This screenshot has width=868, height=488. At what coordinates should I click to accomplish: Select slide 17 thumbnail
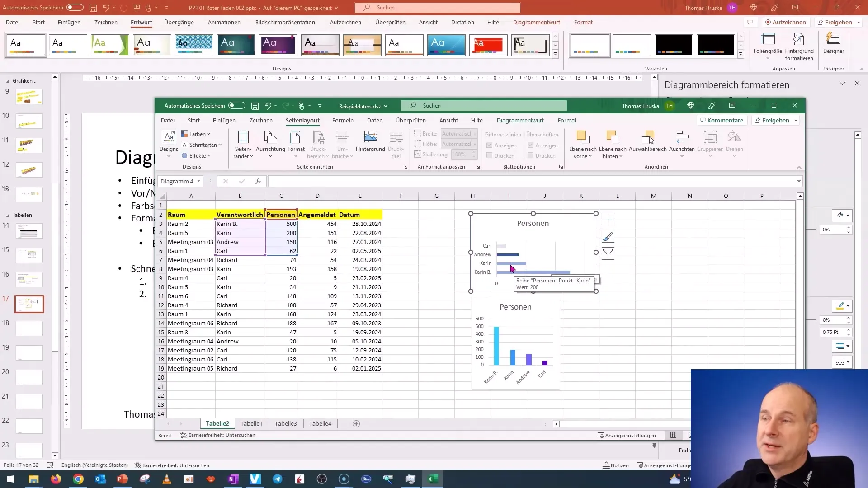pos(29,304)
